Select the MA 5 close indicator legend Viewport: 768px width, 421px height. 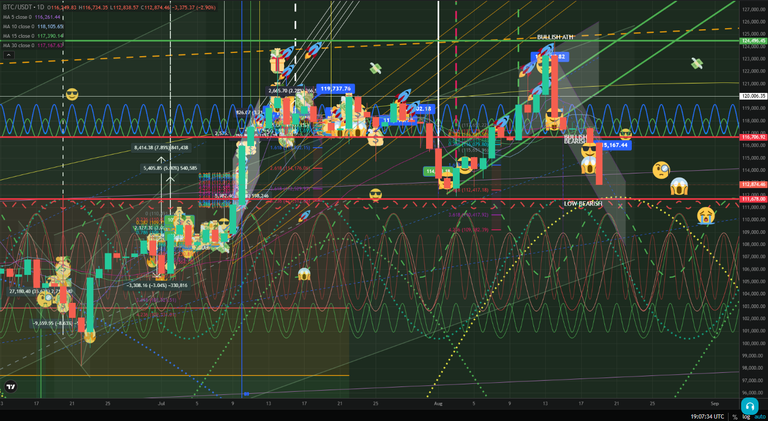32,17
